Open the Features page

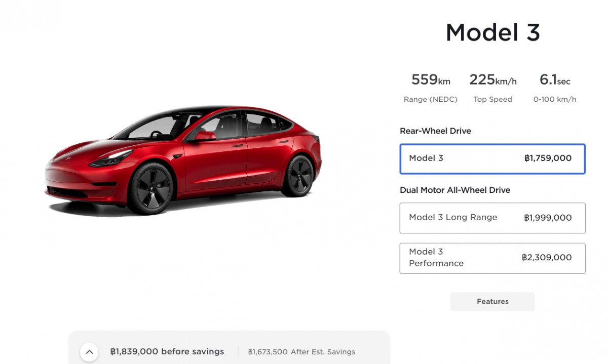[x=492, y=301]
